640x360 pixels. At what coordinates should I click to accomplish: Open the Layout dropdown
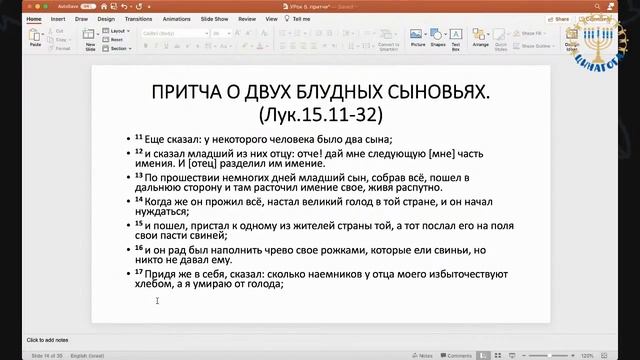(x=117, y=31)
